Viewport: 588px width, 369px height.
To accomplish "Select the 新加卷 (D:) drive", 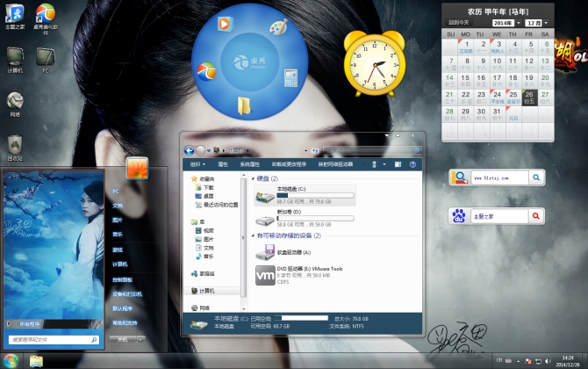I will tap(305, 218).
